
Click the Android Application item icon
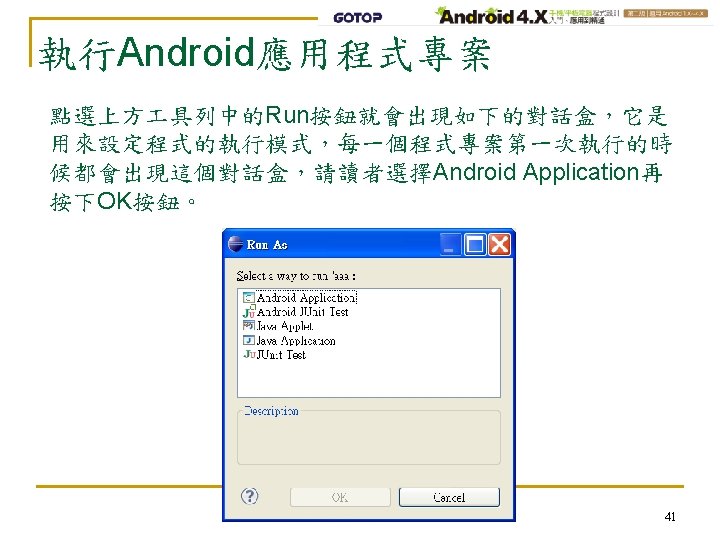click(x=248, y=298)
